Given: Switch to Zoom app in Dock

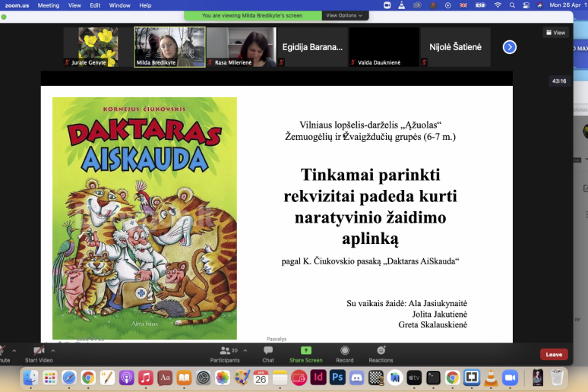Looking at the screenshot, I should [510, 378].
